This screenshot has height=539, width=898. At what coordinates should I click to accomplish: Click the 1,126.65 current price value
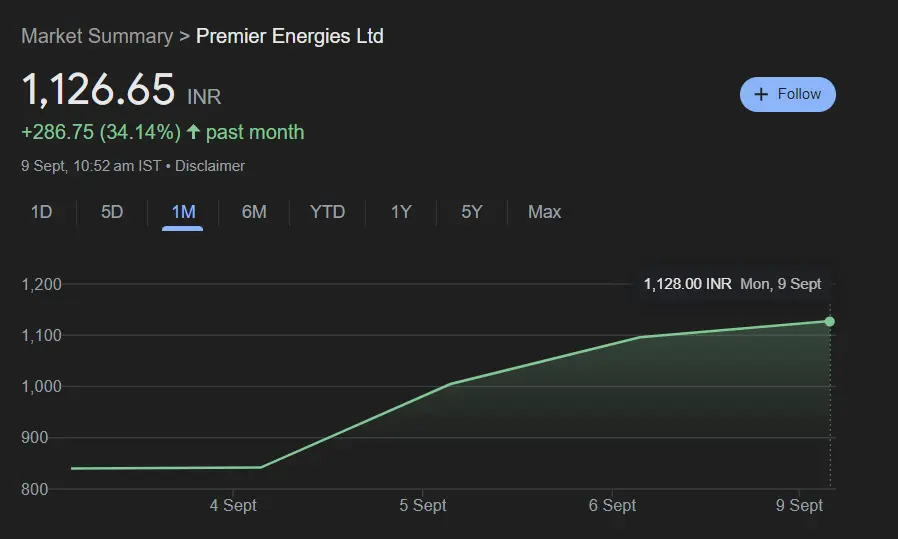98,90
